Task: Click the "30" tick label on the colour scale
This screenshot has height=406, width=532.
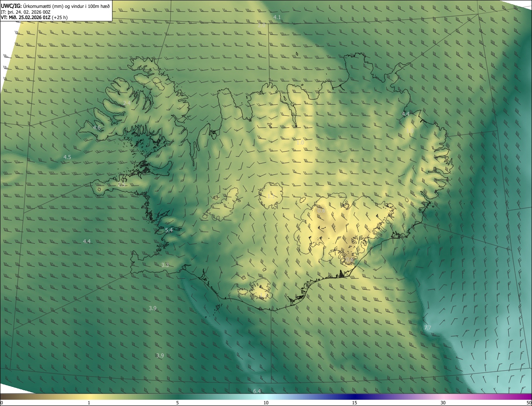Action: (443, 403)
